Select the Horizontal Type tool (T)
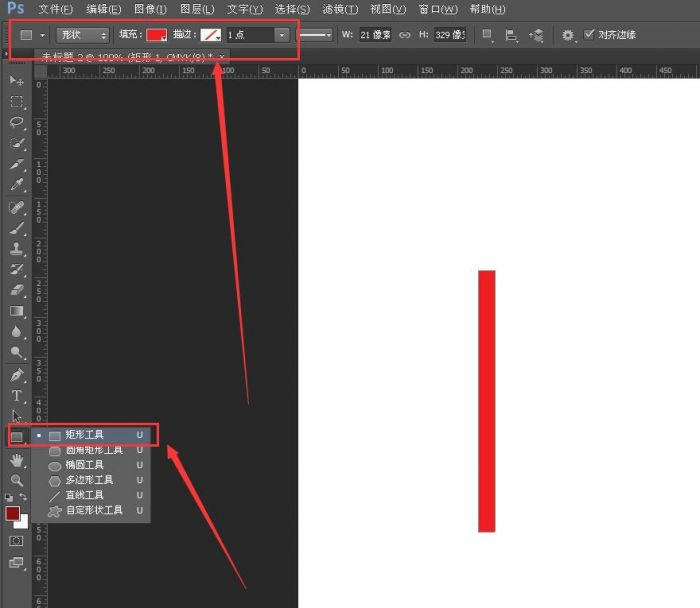Image resolution: width=700 pixels, height=608 pixels. (x=16, y=396)
